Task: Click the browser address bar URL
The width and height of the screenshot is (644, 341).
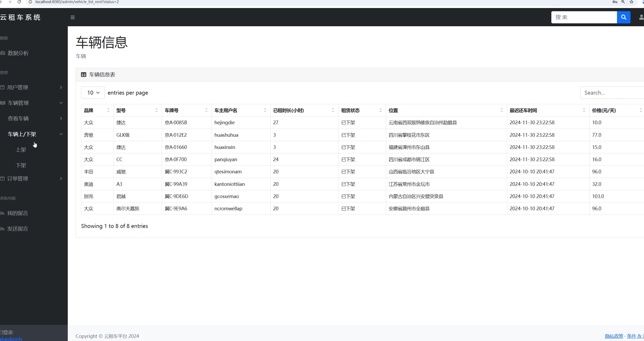Action: [77, 2]
